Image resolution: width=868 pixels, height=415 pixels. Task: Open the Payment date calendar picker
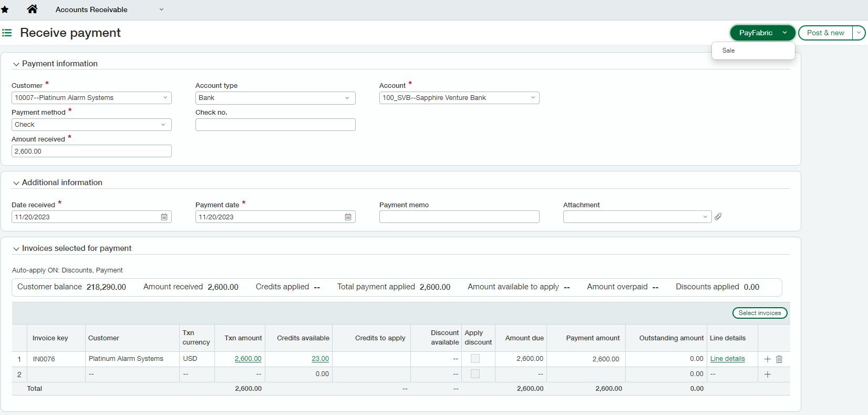tap(348, 217)
